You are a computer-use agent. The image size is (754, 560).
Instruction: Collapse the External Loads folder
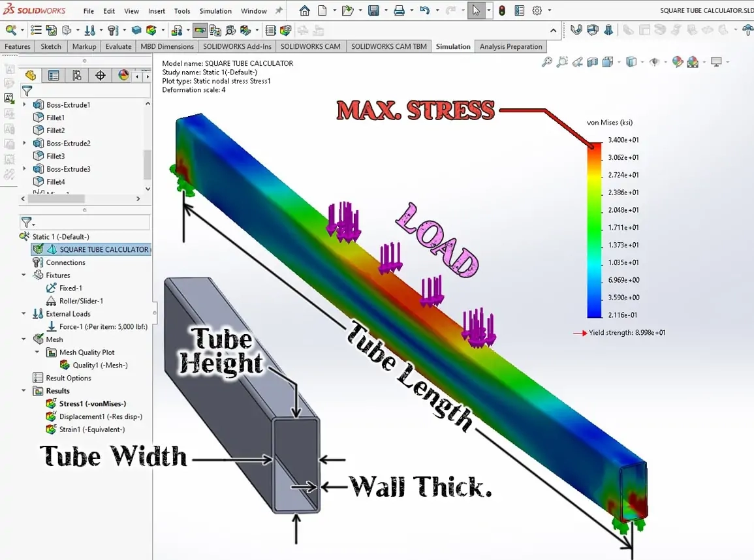tap(24, 314)
